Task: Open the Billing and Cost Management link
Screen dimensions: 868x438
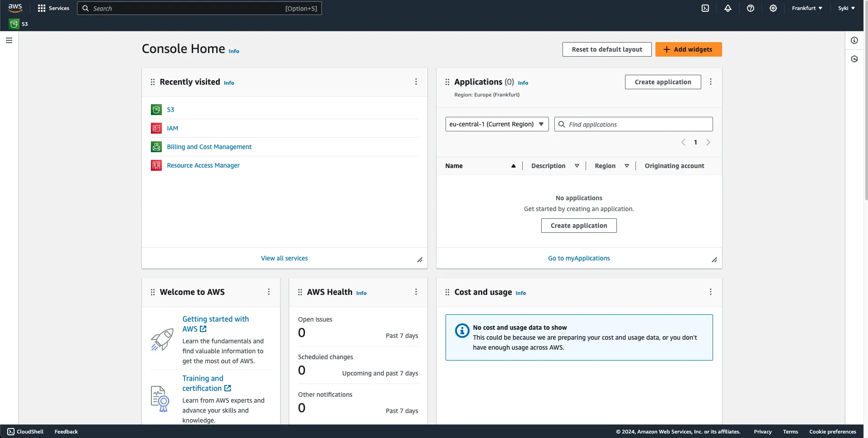Action: tap(209, 147)
